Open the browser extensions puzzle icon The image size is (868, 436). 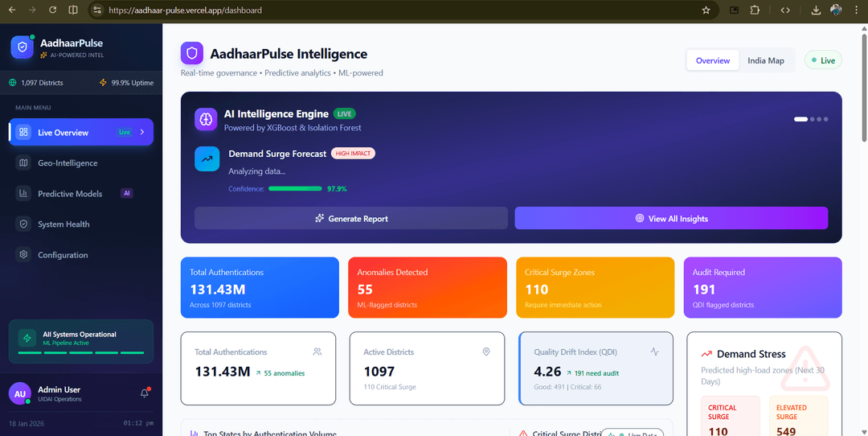[x=755, y=10]
